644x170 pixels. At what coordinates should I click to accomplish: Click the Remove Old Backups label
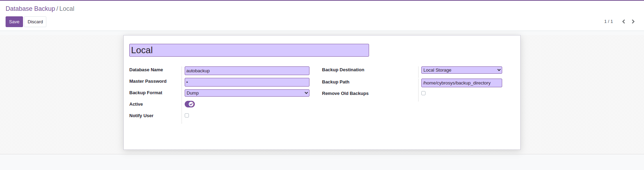(x=345, y=94)
